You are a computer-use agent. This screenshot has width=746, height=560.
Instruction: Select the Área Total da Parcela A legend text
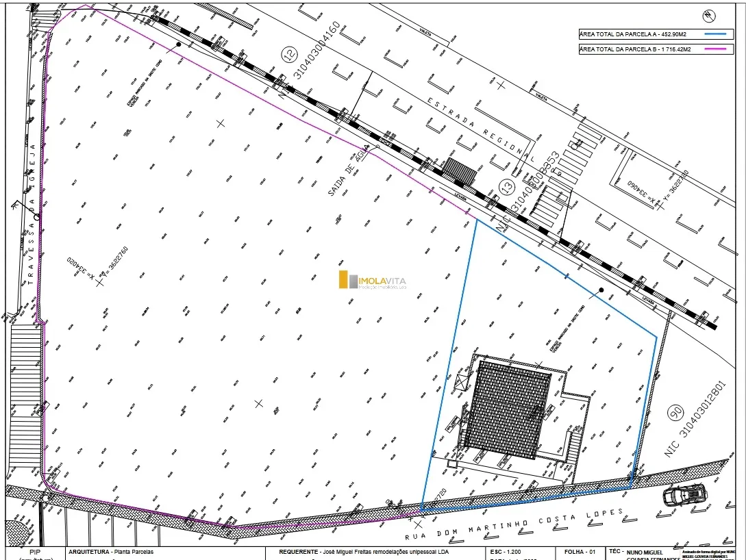tap(634, 32)
